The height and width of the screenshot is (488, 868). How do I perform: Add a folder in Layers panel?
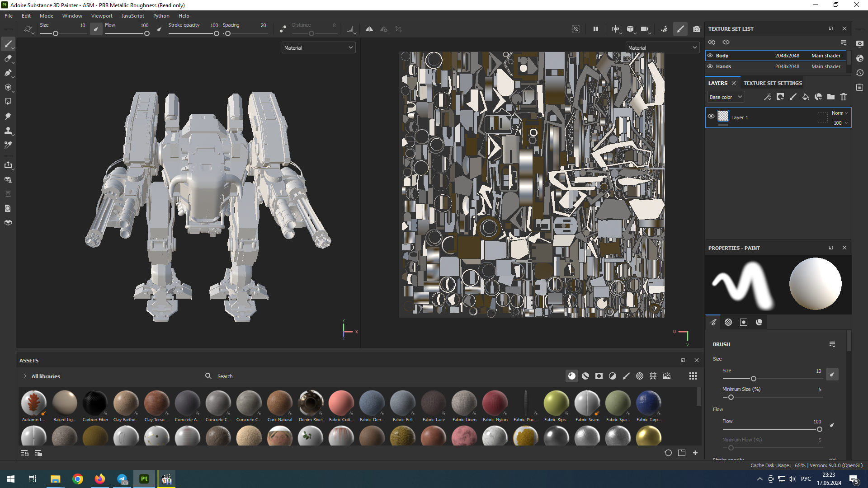(x=831, y=97)
